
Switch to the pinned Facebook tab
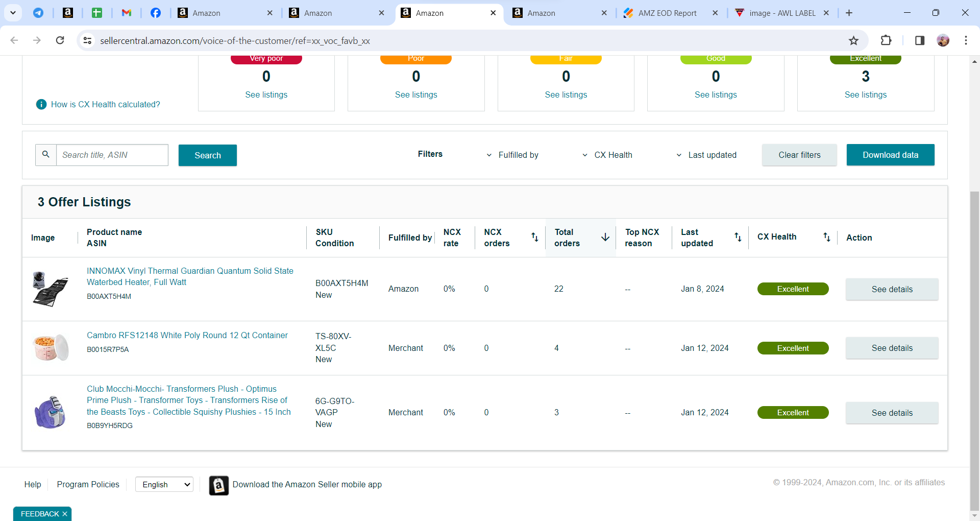pos(156,13)
